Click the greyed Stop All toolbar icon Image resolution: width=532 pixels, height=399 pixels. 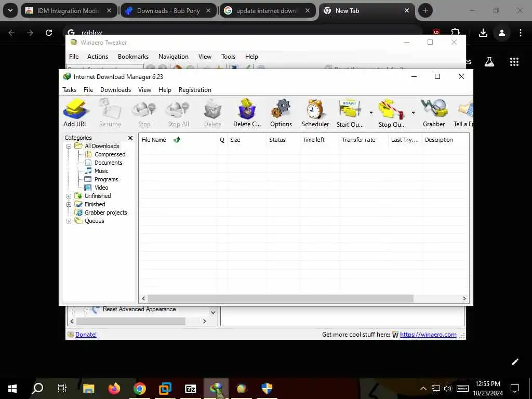[178, 113]
